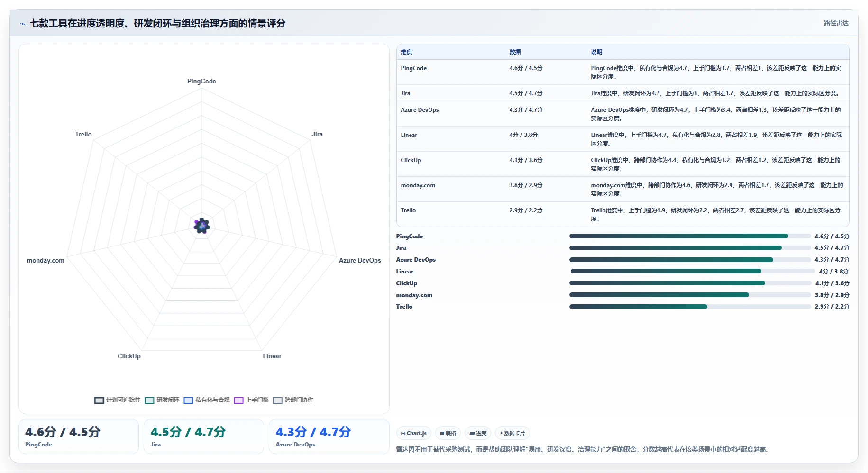Toggle the 跨部门协作 legend series
The width and height of the screenshot is (868, 473).
(293, 400)
